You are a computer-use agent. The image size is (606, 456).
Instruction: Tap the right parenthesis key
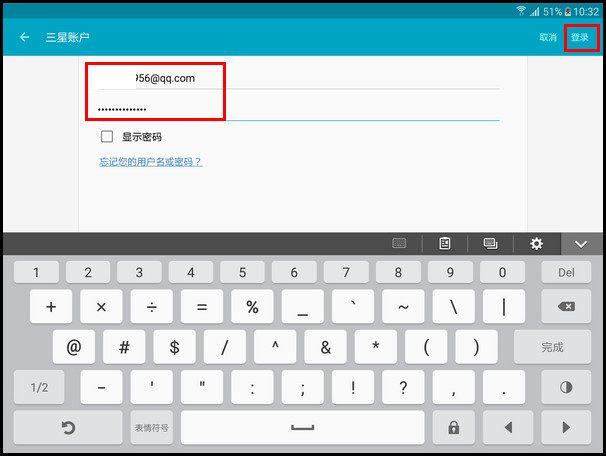[476, 347]
